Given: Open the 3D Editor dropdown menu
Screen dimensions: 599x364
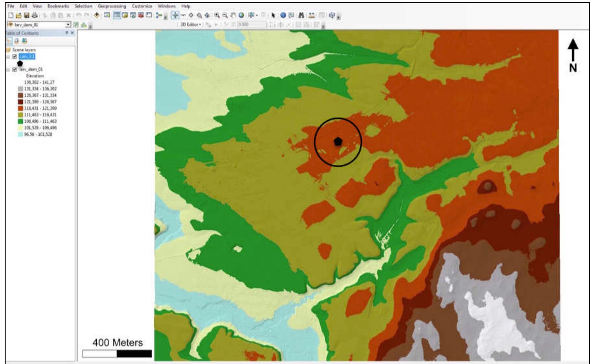Looking at the screenshot, I should pos(191,24).
